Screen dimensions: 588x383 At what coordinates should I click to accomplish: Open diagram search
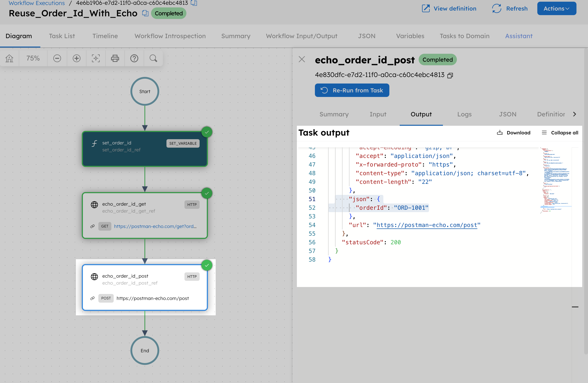point(153,58)
